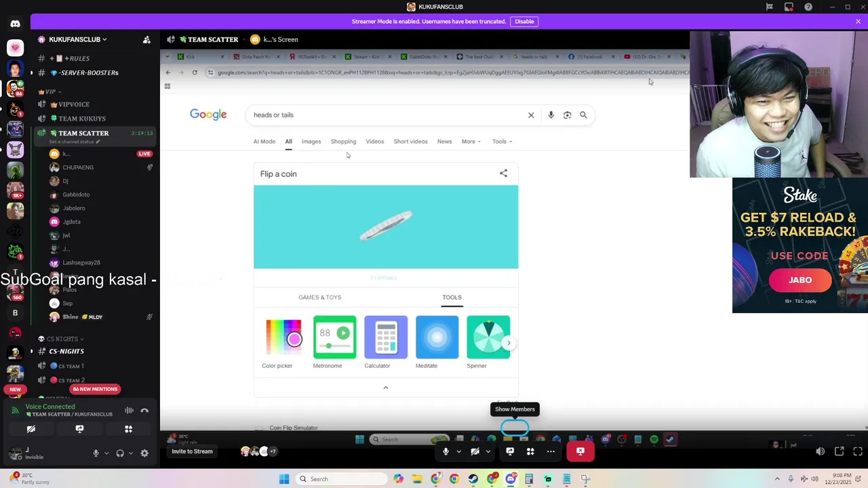The height and width of the screenshot is (488, 868).
Task: Open camera options arrow in stream controls
Action: pyautogui.click(x=488, y=451)
